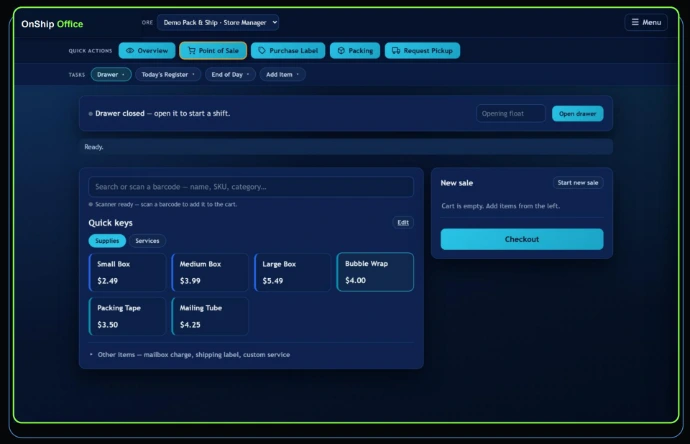Open the End of Day task dropdown

pyautogui.click(x=230, y=74)
